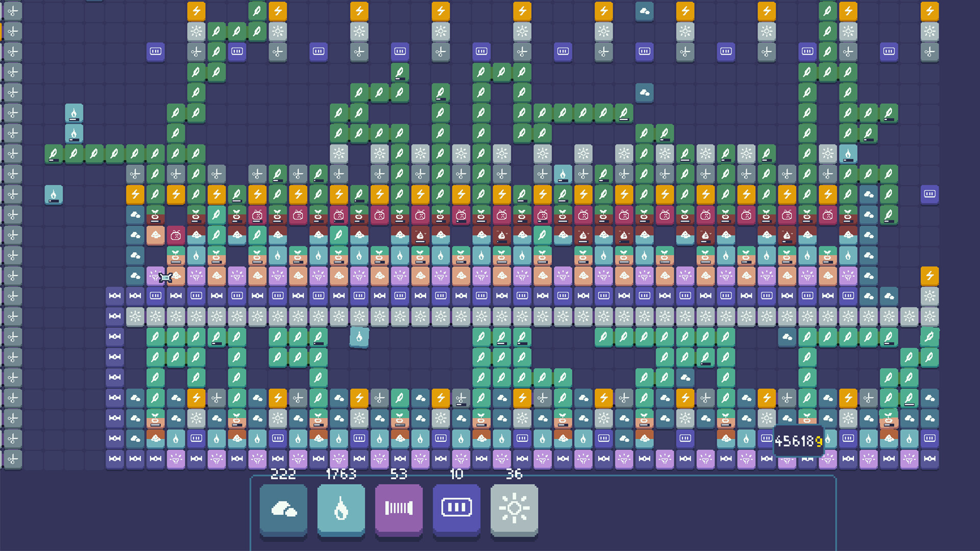Click the isolated battery tile at right edge
980x551 pixels.
929,194
